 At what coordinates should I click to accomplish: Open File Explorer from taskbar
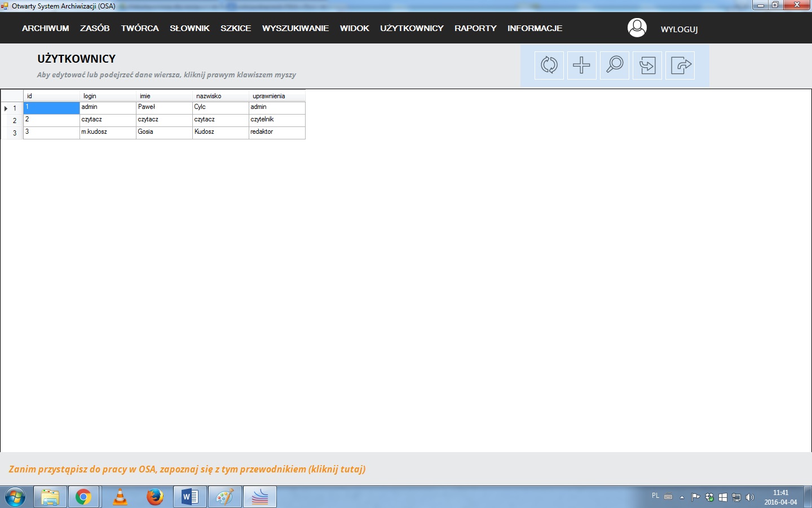pos(50,497)
